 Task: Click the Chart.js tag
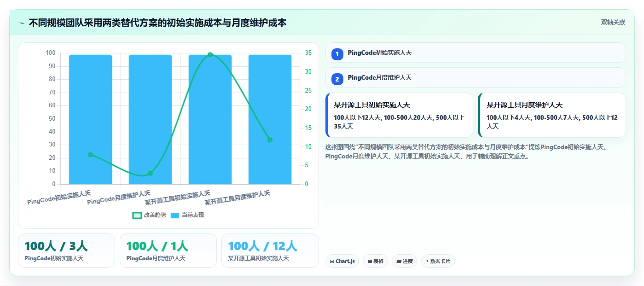[x=342, y=261]
